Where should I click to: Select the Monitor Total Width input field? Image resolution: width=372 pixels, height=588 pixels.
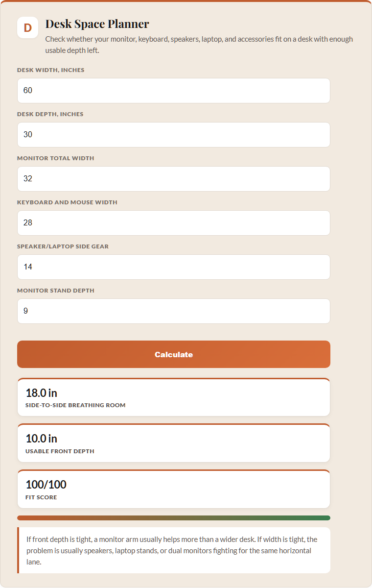(x=174, y=179)
